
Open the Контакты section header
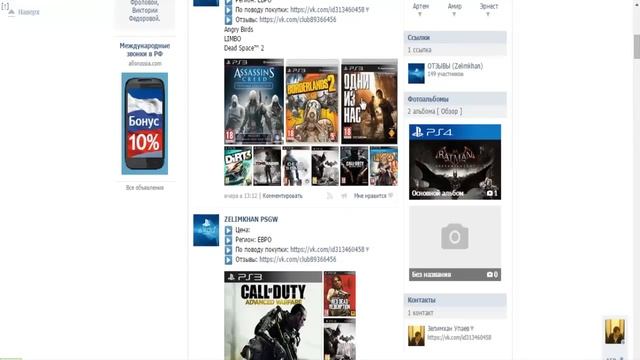(x=455, y=300)
